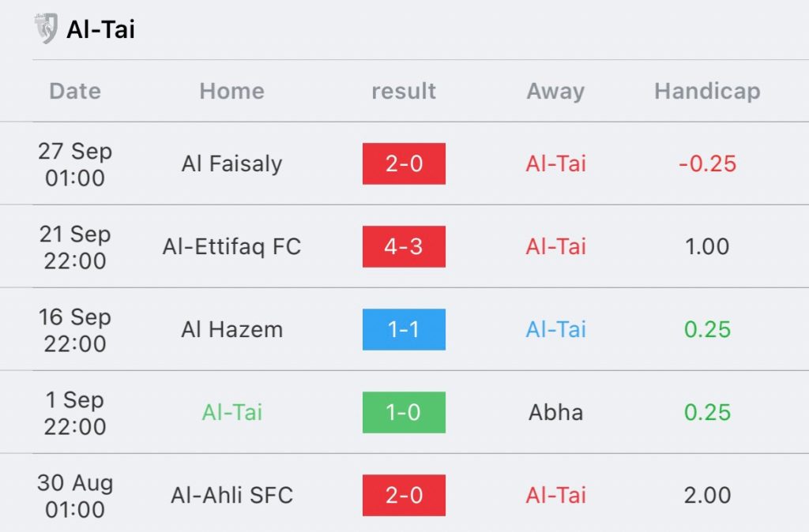Click the 2.00 handicap value

click(x=707, y=496)
